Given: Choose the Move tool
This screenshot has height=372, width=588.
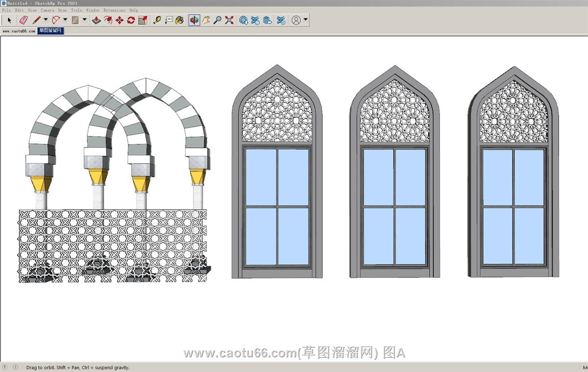Looking at the screenshot, I should point(119,20).
